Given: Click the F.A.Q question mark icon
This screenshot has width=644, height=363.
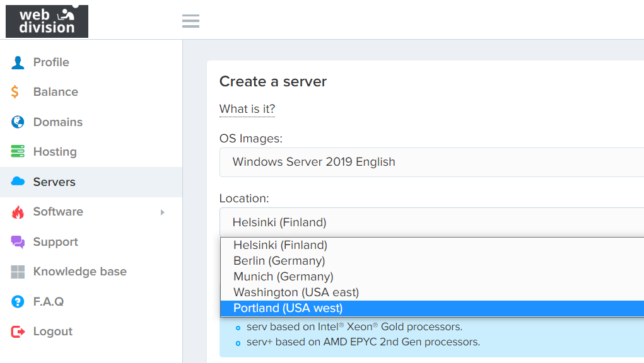Looking at the screenshot, I should click(x=18, y=302).
